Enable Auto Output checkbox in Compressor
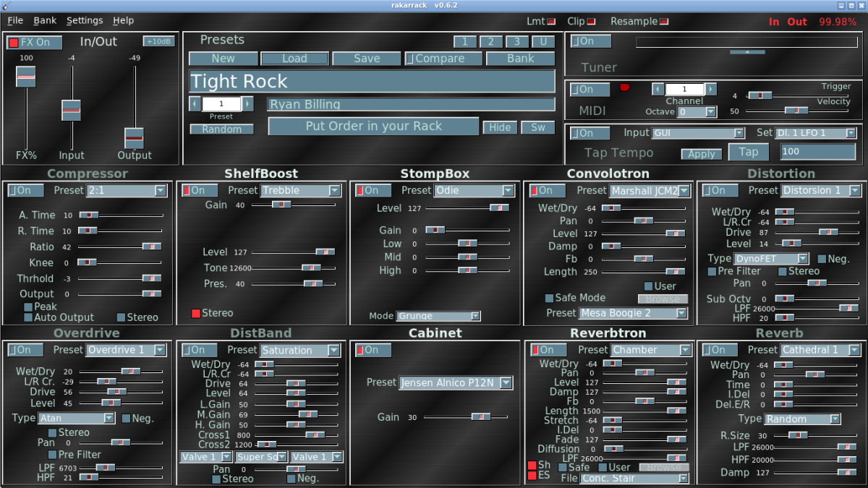 click(x=28, y=317)
